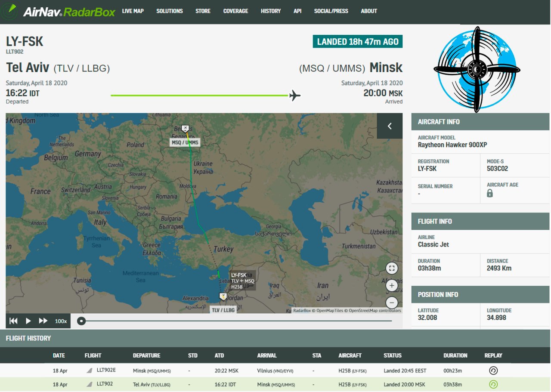Toggle fullscreen map view
The height and width of the screenshot is (392, 551).
[391, 269]
